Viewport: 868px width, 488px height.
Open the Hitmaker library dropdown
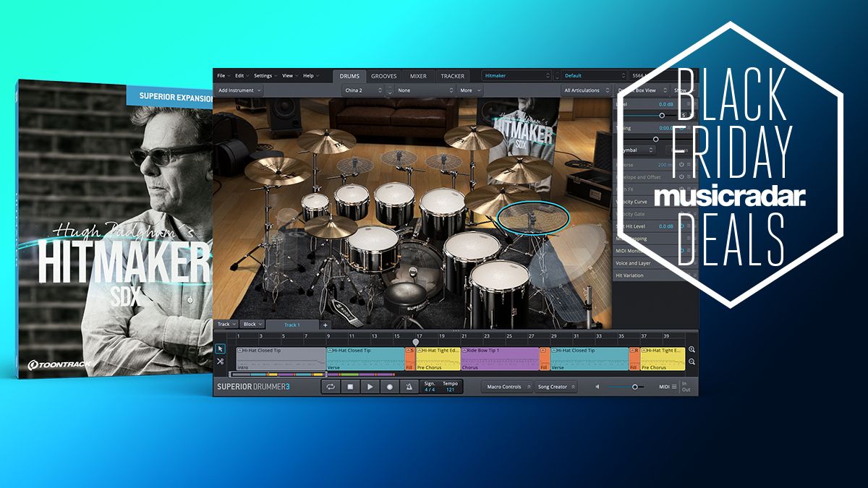[x=517, y=75]
